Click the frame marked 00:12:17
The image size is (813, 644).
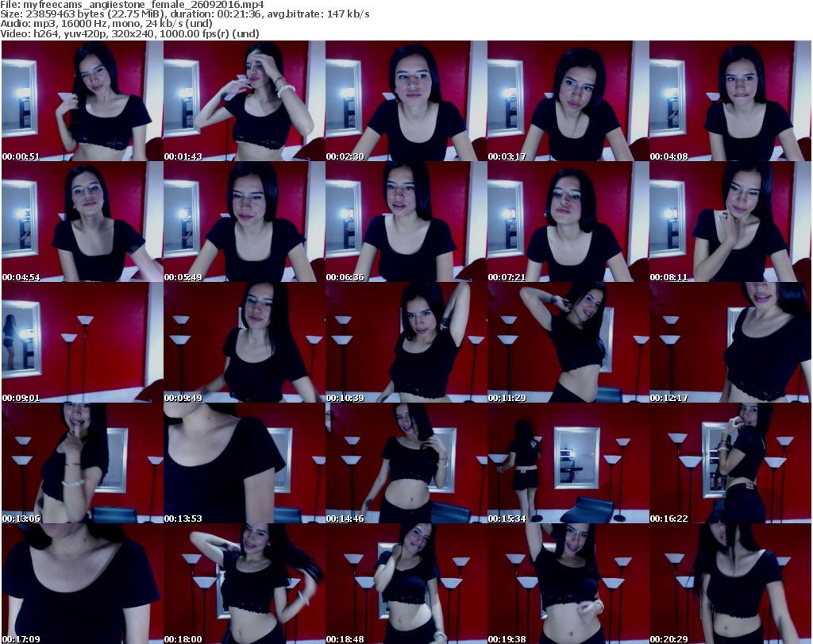pos(730,342)
